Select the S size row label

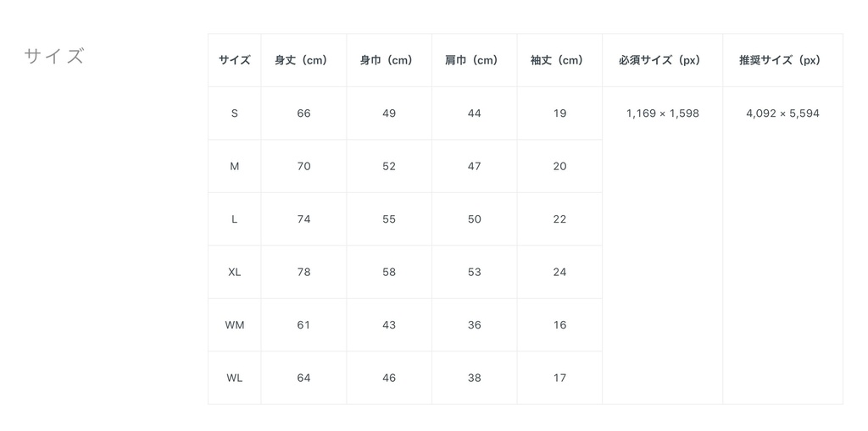[235, 113]
